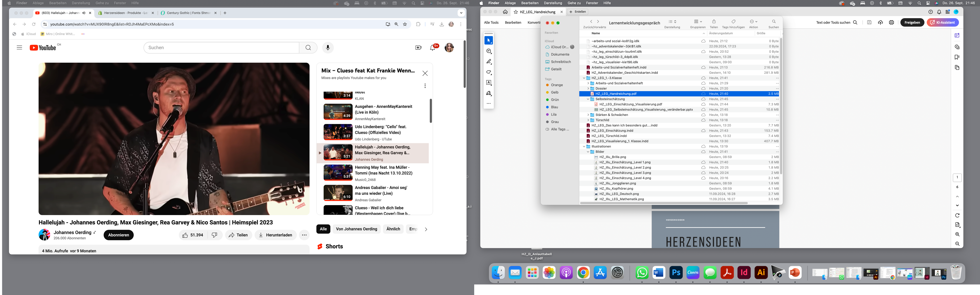The height and width of the screenshot is (295, 980).
Task: Choose the text box tool in Acrobat
Action: [x=489, y=83]
